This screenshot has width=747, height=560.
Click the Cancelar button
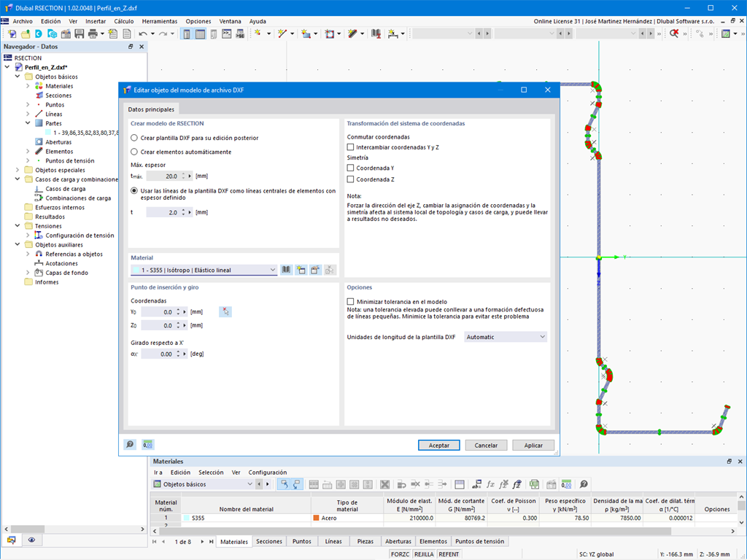tap(486, 446)
